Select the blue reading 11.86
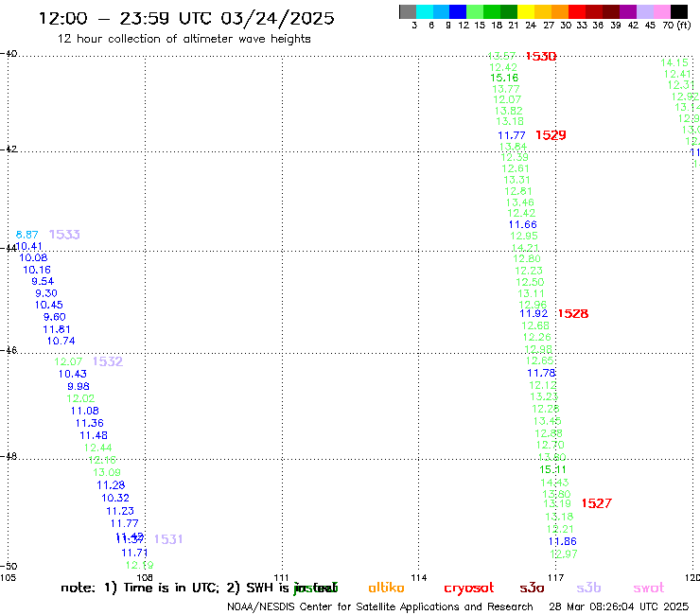This screenshot has height=615, width=700. point(563,541)
